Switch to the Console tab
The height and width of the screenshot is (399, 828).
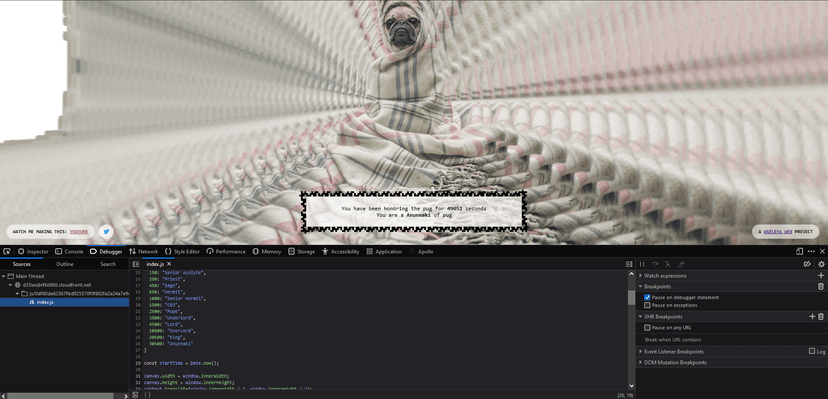pos(69,252)
